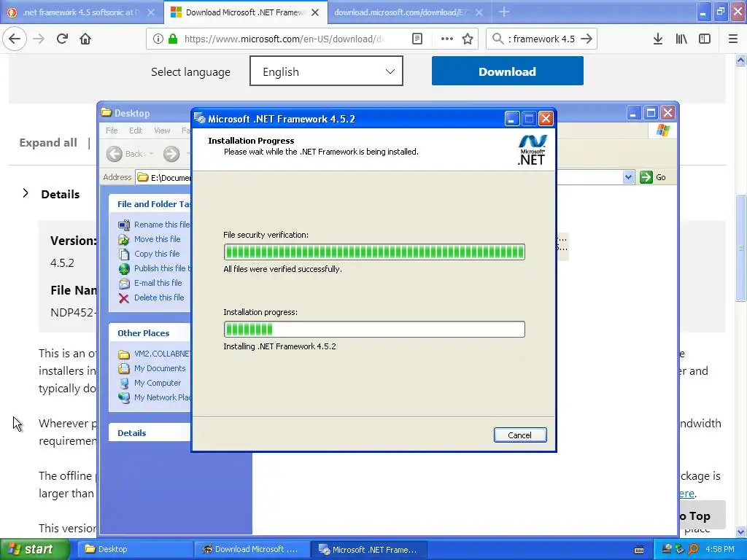747x560 pixels.
Task: Open page actions three-dot menu
Action: (x=447, y=39)
